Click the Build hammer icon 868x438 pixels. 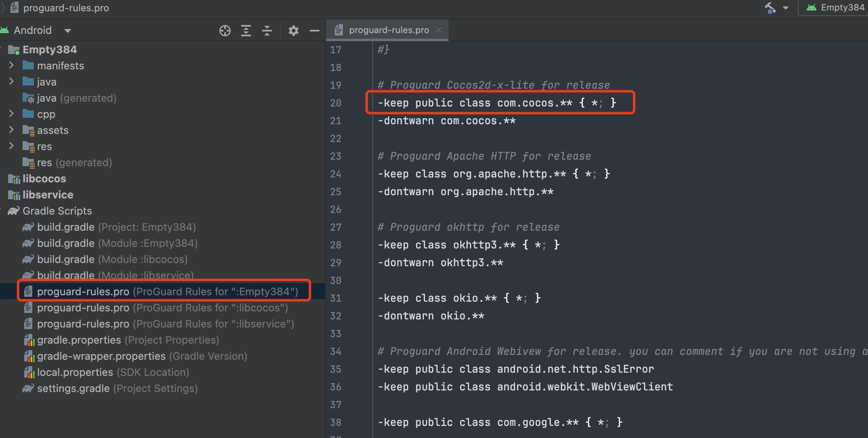pyautogui.click(x=770, y=8)
